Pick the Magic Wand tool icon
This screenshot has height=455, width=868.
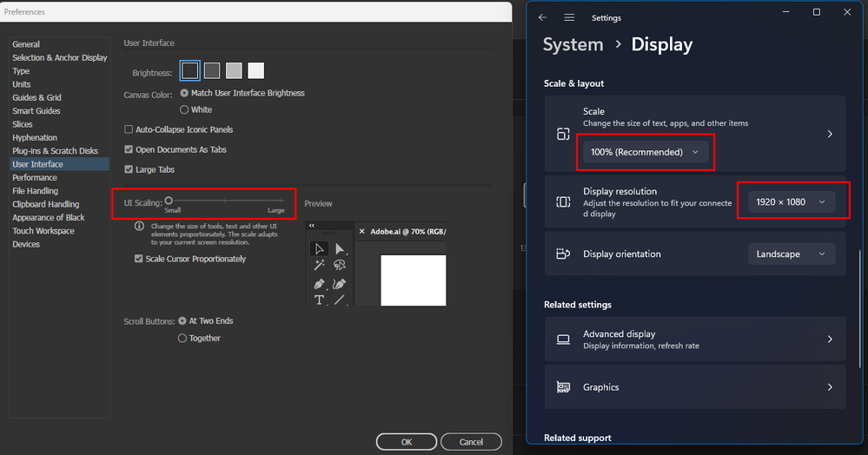tap(320, 266)
